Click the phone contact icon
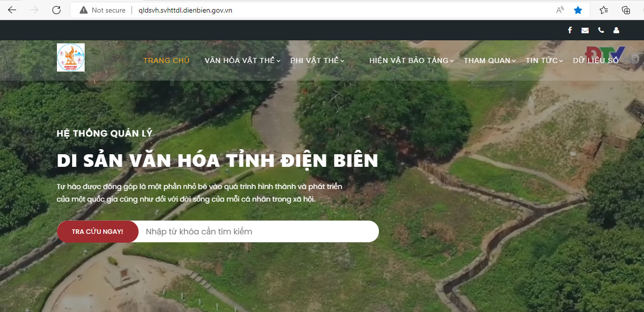Image resolution: width=644 pixels, height=312 pixels. click(601, 30)
